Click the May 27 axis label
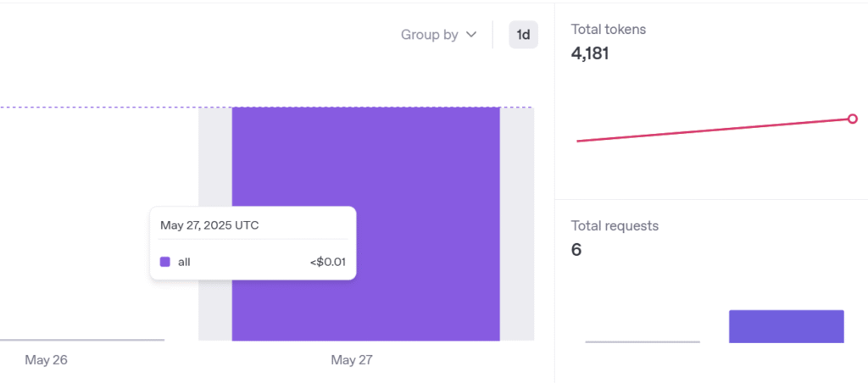Viewport: 868px width, 383px height. click(x=351, y=360)
